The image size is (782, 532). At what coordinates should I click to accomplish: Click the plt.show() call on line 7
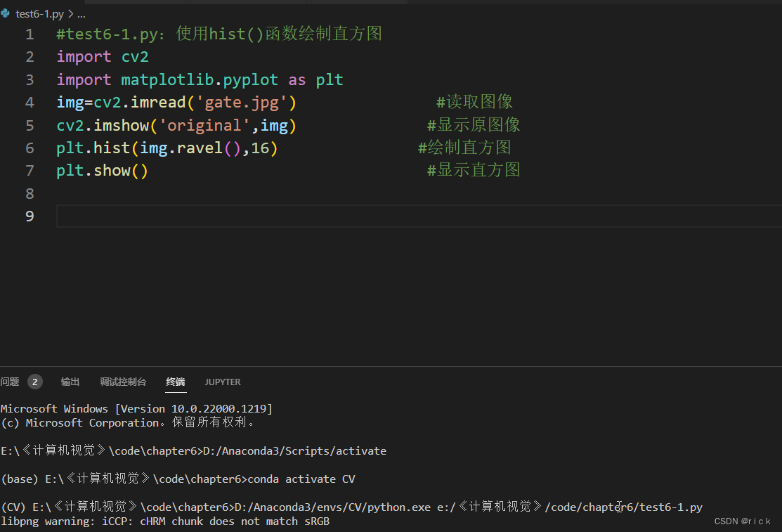[x=103, y=171]
